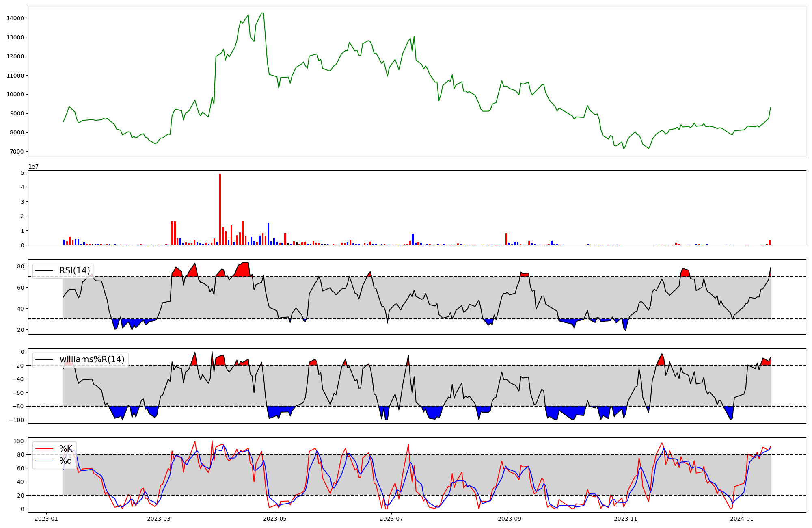Click the 2023-01 x-axis date label
Viewport: 812px width, 528px height.
46,519
